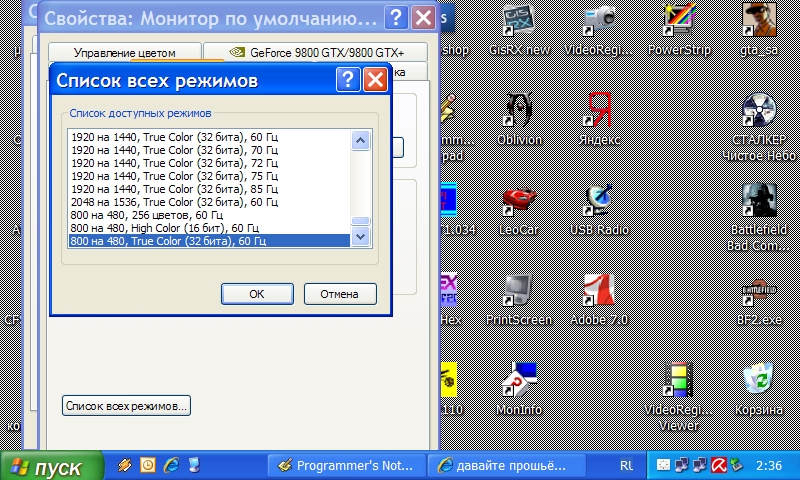800x480 pixels.
Task: Open the Oblivion game shortcut
Action: (x=517, y=110)
